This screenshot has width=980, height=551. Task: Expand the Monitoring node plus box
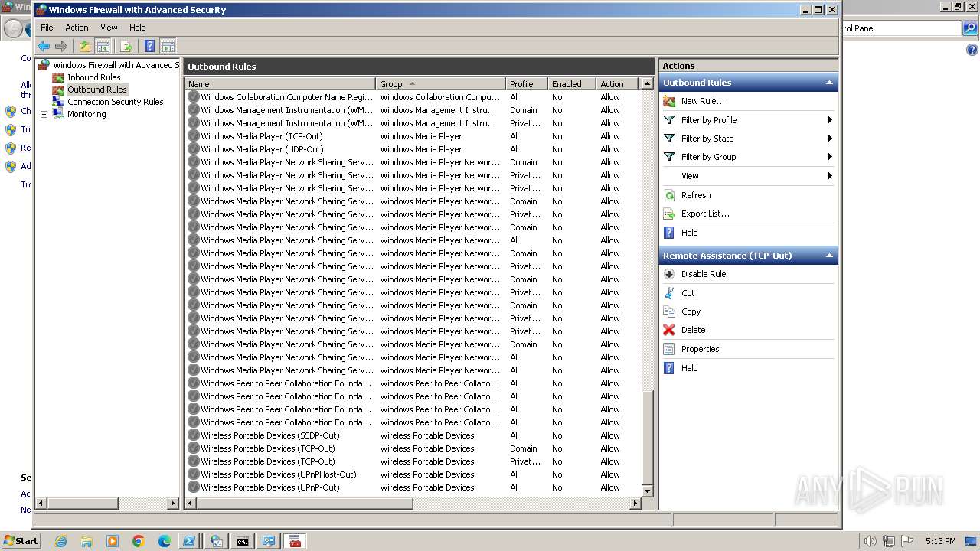pos(44,115)
